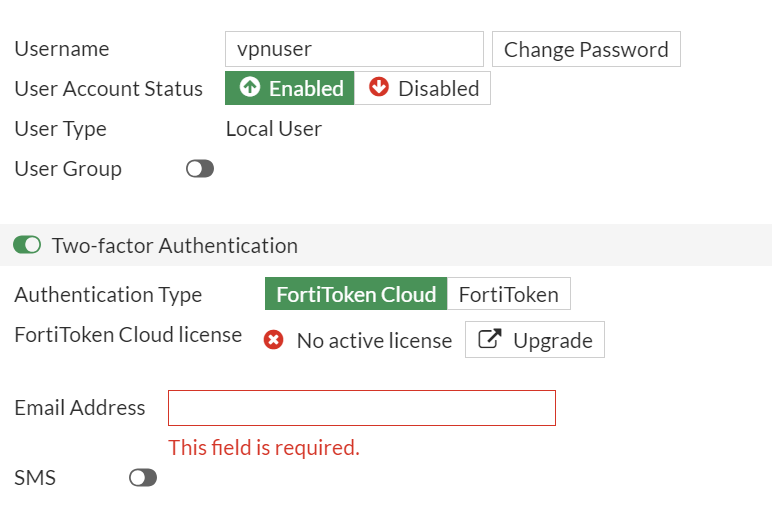
Task: Toggle the User Group switch
Action: click(x=200, y=169)
